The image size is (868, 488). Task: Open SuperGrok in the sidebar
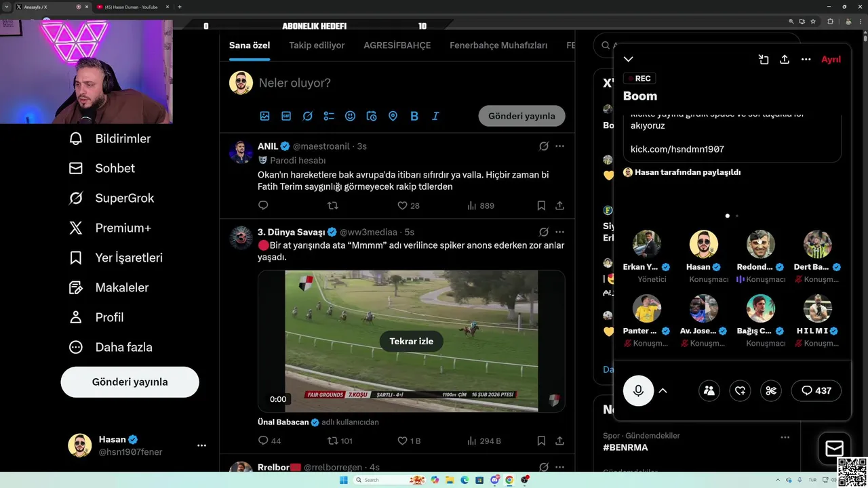111,198
